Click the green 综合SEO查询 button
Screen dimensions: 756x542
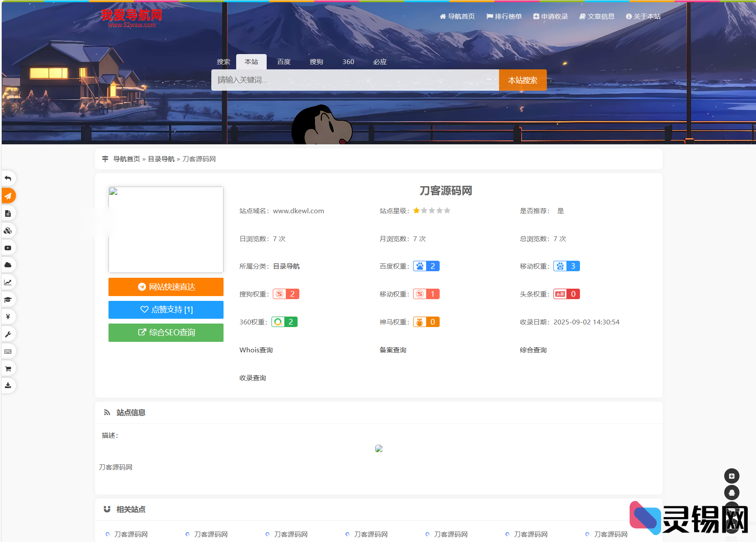coord(166,332)
